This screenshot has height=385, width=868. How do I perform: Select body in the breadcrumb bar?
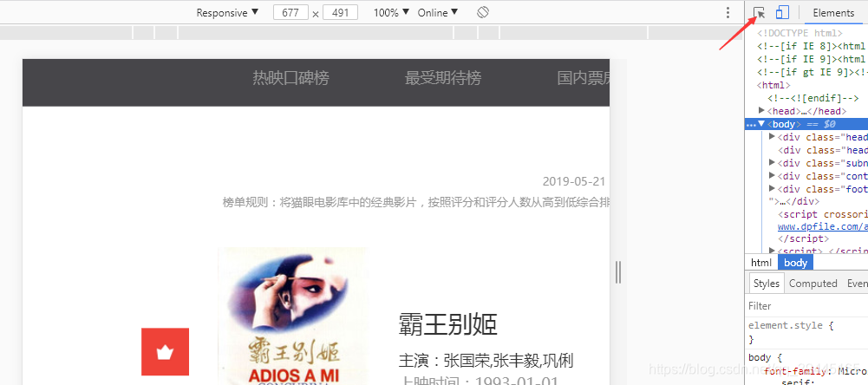795,263
